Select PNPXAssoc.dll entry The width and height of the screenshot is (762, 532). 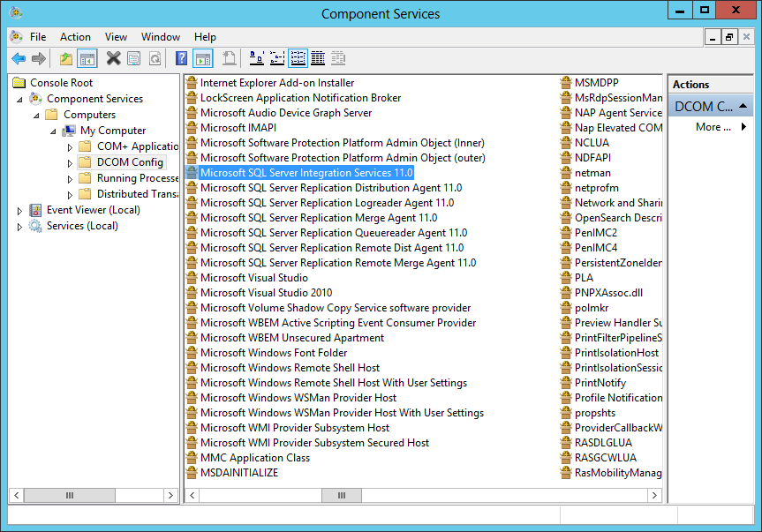(x=608, y=293)
